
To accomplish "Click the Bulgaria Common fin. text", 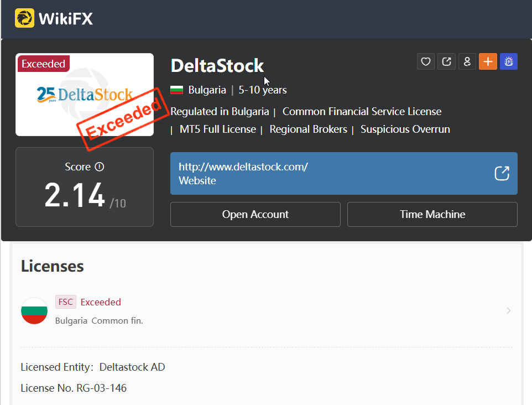I will (x=99, y=320).
